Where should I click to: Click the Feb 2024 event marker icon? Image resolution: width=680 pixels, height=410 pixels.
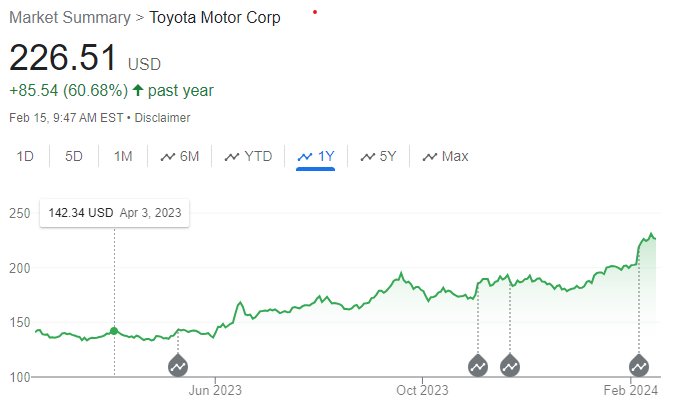coord(639,366)
